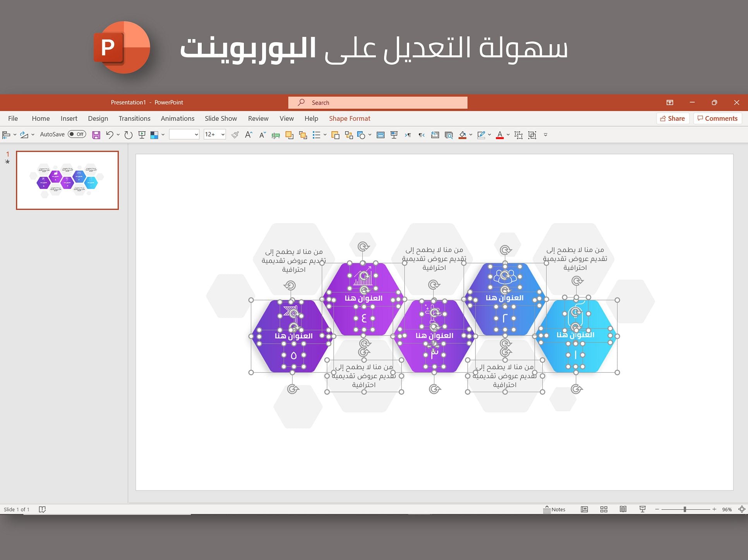This screenshot has height=560, width=748.
Task: Open Align objects dropdown arrow
Action: [x=15, y=135]
